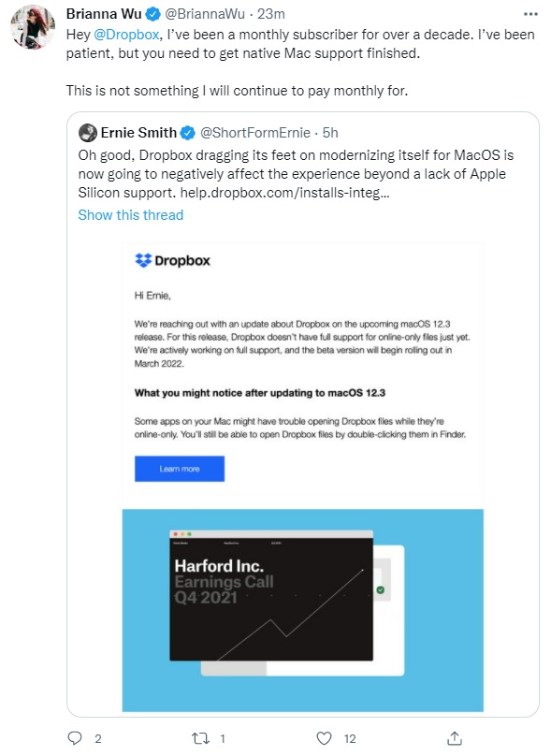Open the Ernie Smith display name
The height and width of the screenshot is (756, 551).
pyautogui.click(x=138, y=133)
